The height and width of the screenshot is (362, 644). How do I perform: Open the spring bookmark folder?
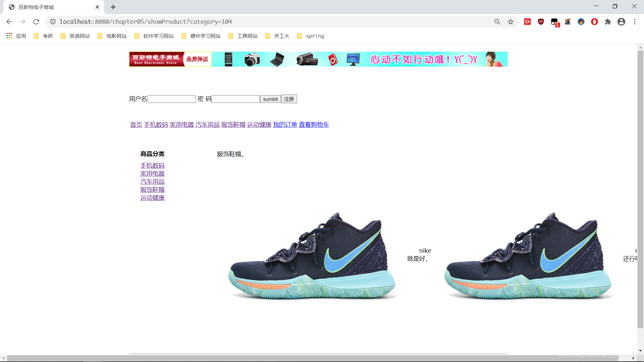click(311, 36)
